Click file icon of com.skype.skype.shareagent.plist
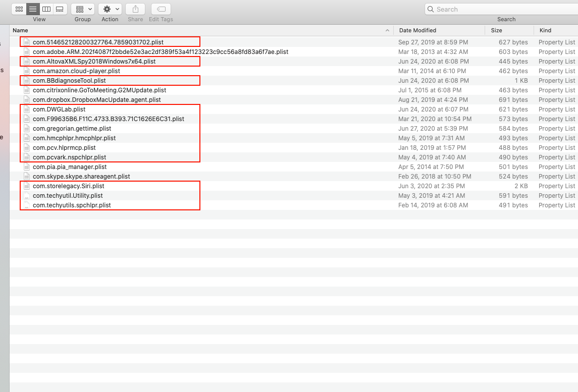 (27, 176)
